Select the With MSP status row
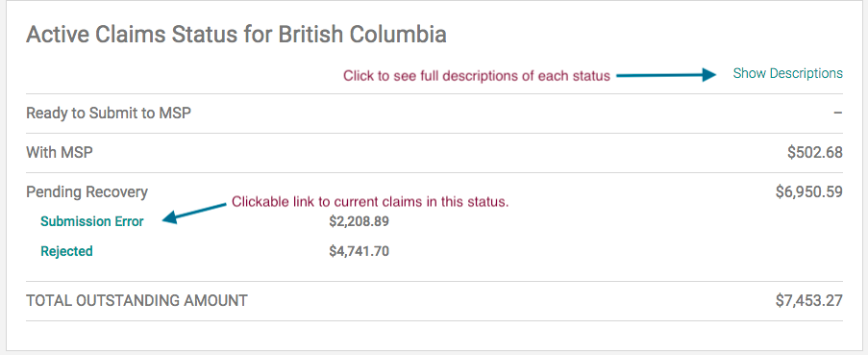868x355 pixels. coord(434,153)
